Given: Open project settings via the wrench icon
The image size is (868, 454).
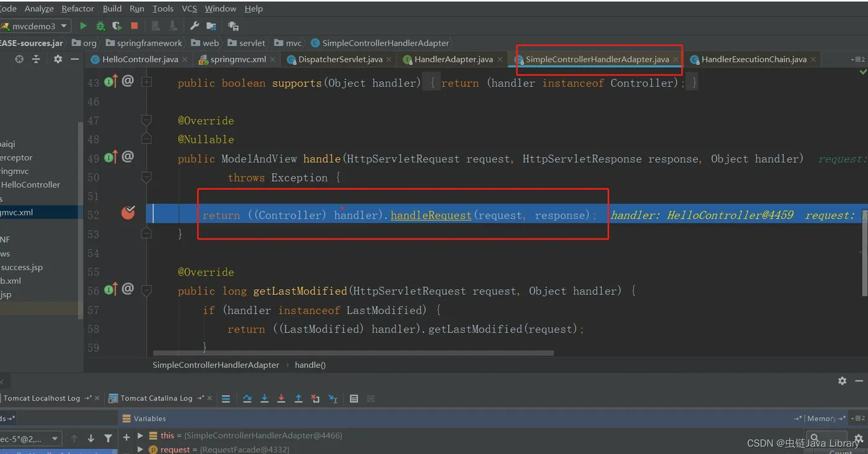Looking at the screenshot, I should coord(194,26).
